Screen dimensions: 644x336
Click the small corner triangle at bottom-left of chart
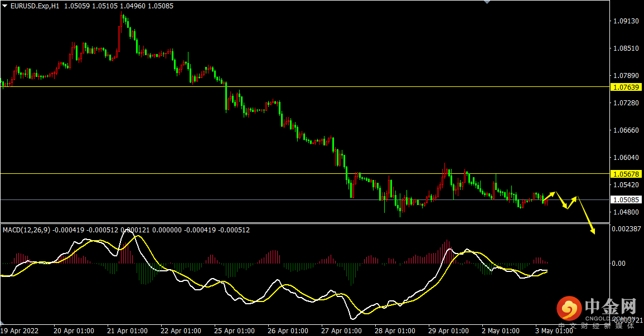2,322
